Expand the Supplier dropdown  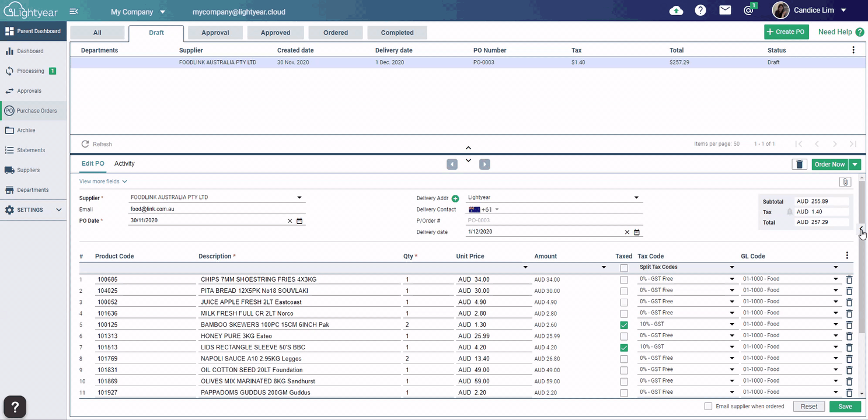coord(299,198)
